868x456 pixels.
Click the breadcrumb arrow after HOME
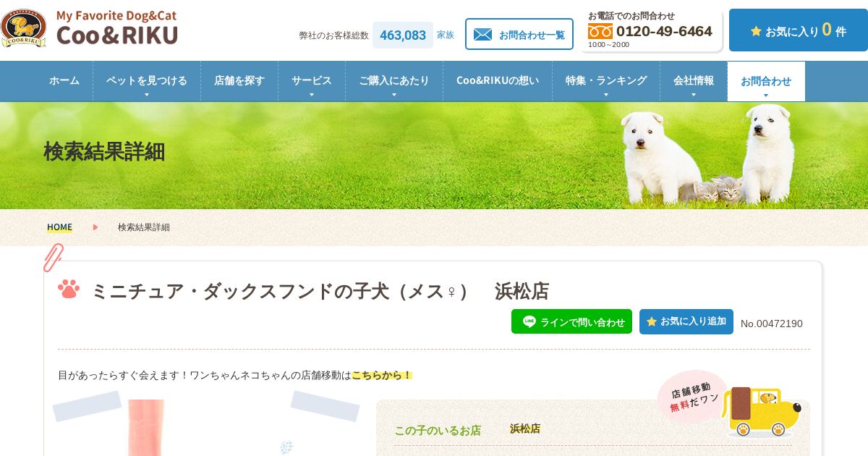95,227
